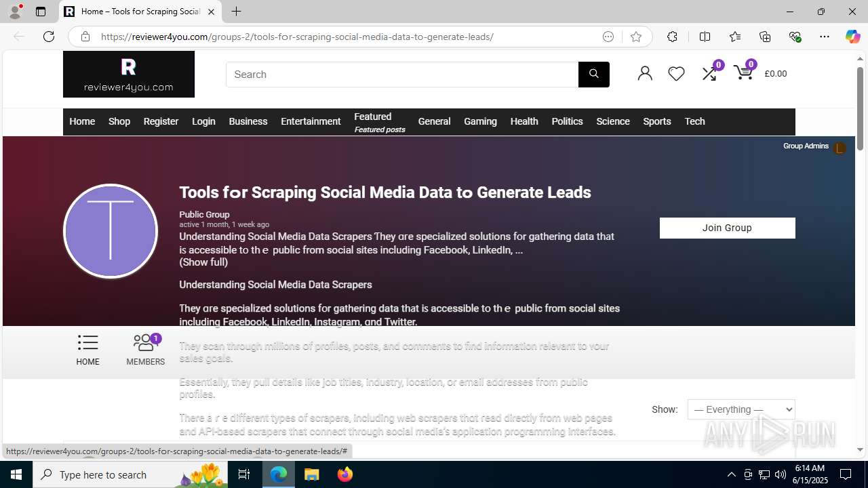Viewport: 868px width, 488px height.
Task: Open the Entertainment category
Action: [x=311, y=121]
